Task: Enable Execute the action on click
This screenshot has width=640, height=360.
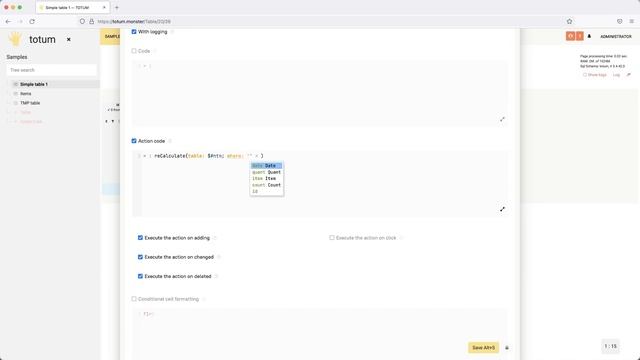Action: coord(332,238)
